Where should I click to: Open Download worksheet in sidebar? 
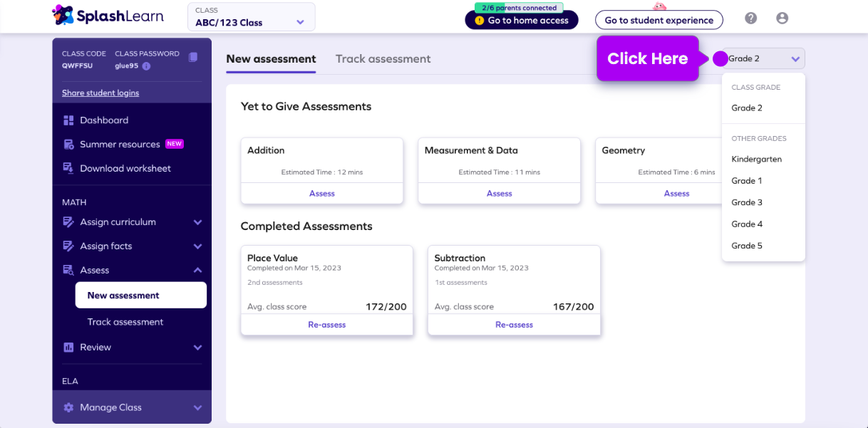pos(125,169)
